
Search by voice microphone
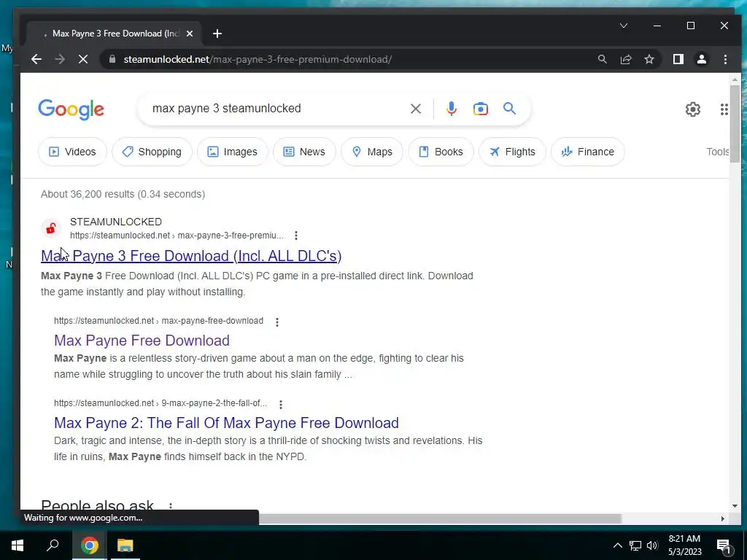451,109
